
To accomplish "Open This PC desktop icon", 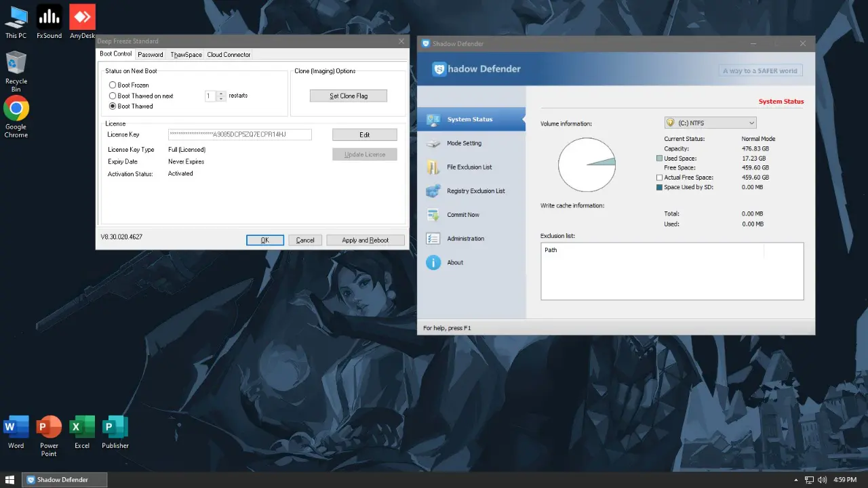I will [x=16, y=22].
